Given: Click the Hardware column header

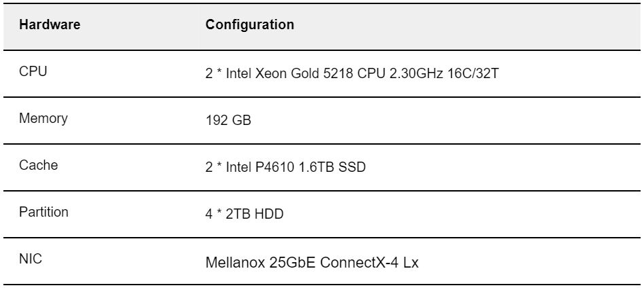Looking at the screenshot, I should pos(50,24).
